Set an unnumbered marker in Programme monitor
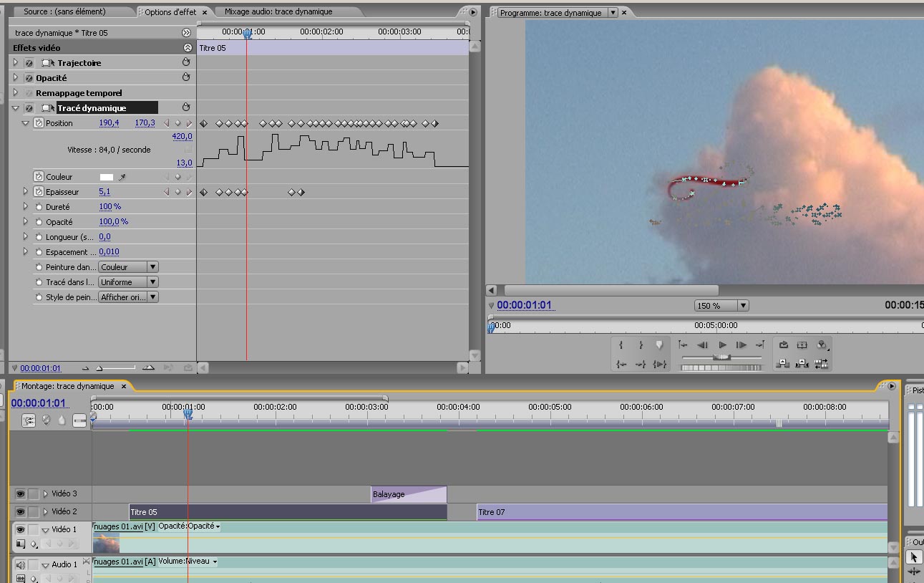 coord(659,344)
